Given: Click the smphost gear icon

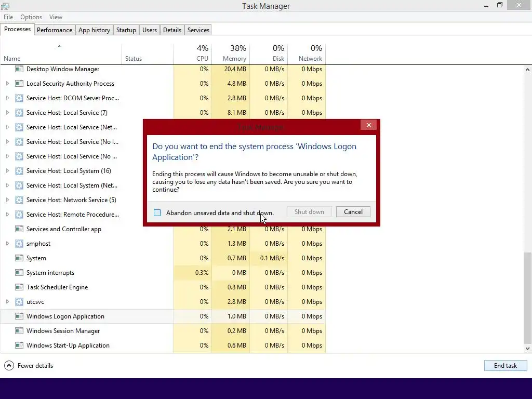Looking at the screenshot, I should [19, 244].
